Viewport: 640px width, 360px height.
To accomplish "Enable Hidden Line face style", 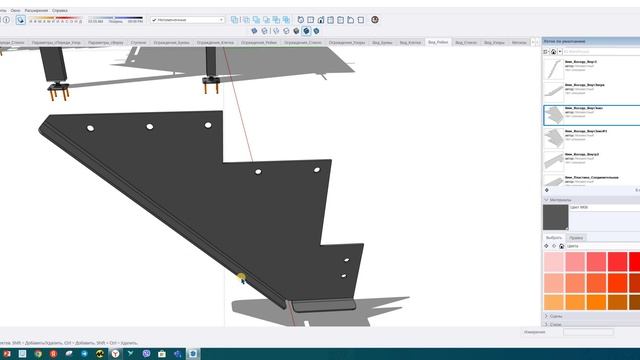I will pyautogui.click(x=286, y=31).
